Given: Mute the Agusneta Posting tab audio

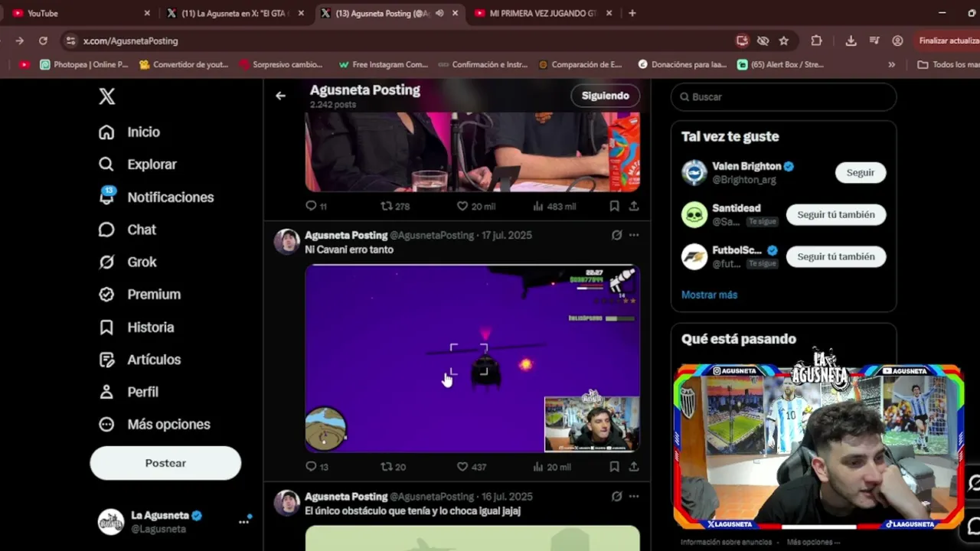Looking at the screenshot, I should pyautogui.click(x=439, y=13).
